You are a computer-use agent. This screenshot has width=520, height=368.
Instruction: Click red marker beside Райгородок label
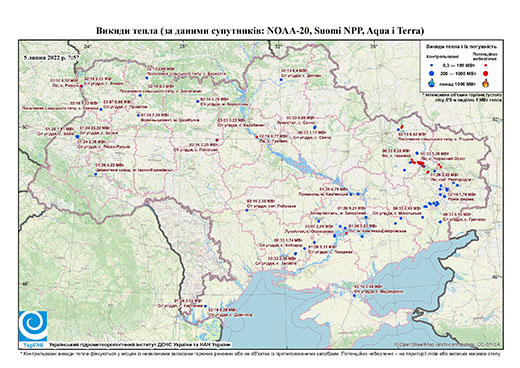(428, 172)
